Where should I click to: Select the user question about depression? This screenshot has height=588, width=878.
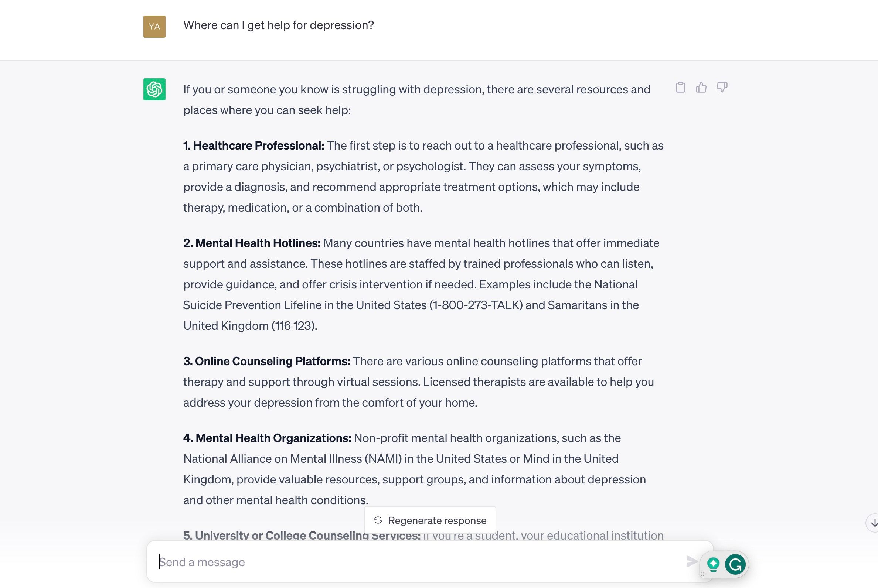[x=278, y=25]
